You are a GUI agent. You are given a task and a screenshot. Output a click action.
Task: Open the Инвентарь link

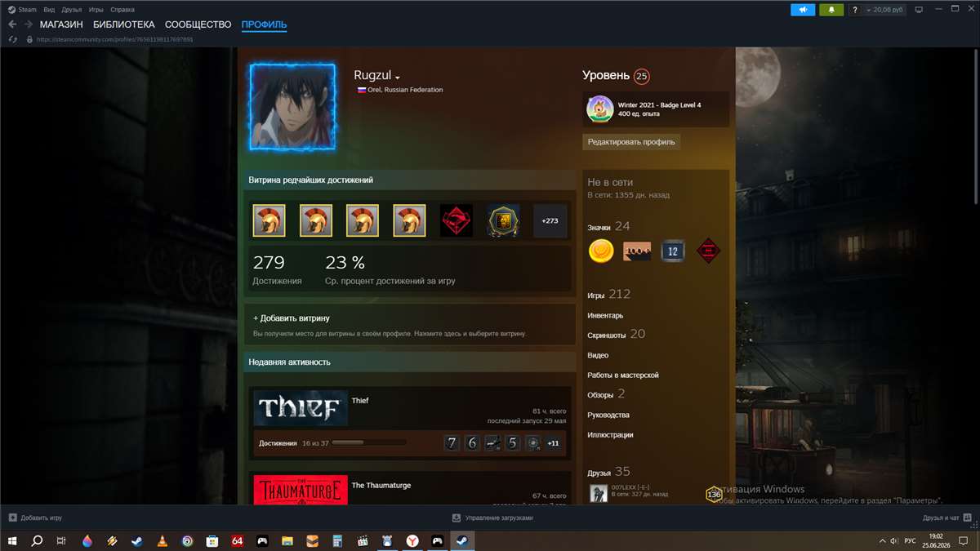(605, 315)
